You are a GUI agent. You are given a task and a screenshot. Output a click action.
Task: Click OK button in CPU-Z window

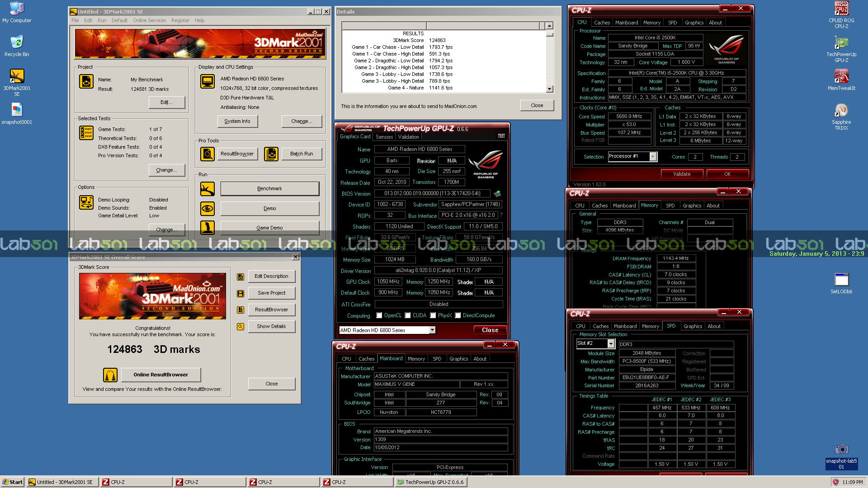727,174
